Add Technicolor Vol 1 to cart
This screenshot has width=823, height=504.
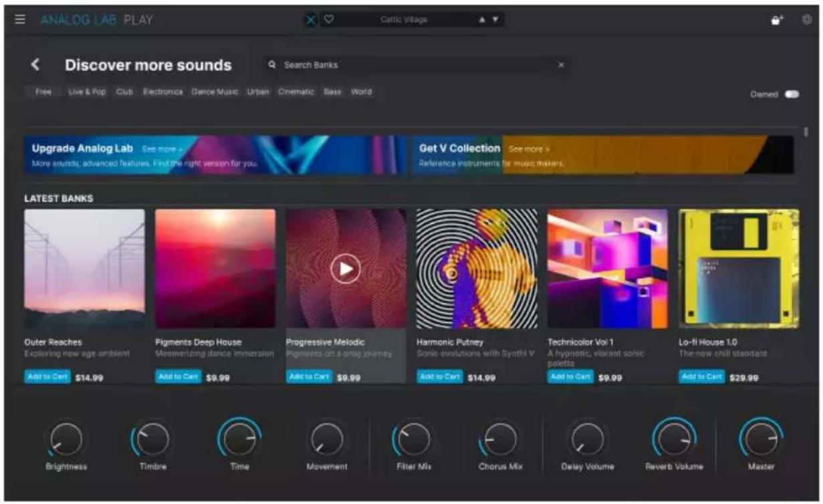click(x=571, y=377)
